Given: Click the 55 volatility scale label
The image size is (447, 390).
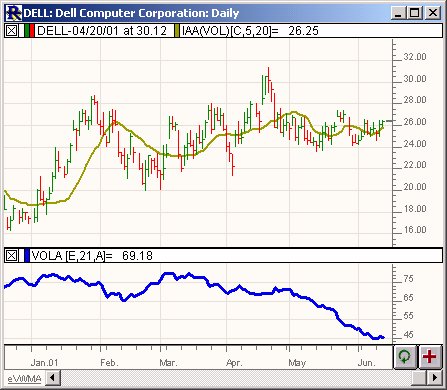Looking at the screenshot, I should 408,315.
